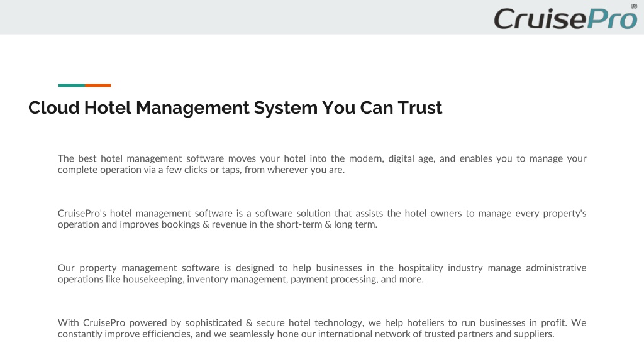This screenshot has width=644, height=362.
Task: Click the CruisePro logo
Action: coord(565,17)
